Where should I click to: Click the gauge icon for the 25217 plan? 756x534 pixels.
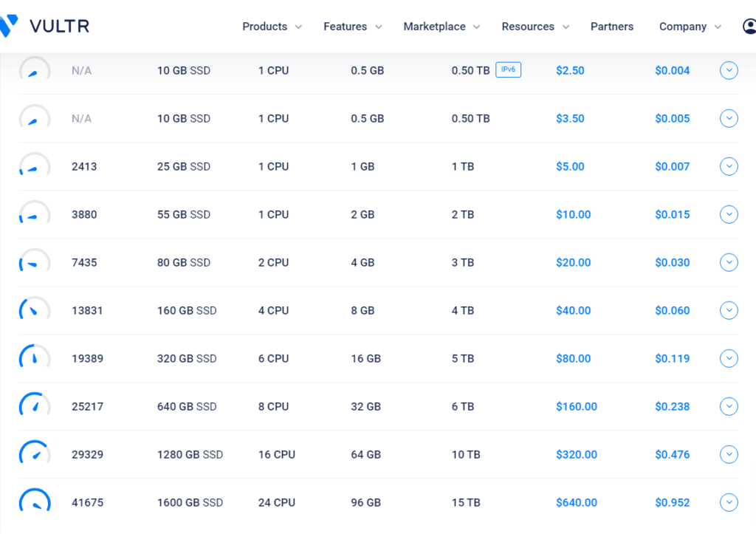coord(34,406)
